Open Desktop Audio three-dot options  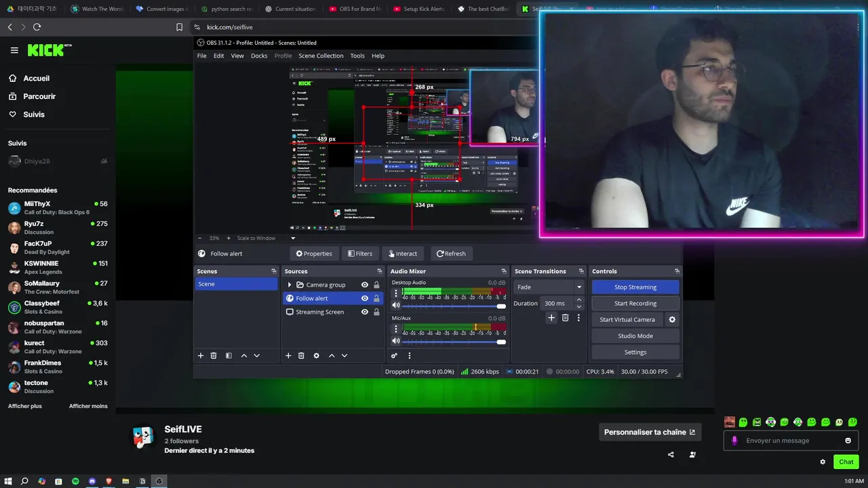(396, 293)
